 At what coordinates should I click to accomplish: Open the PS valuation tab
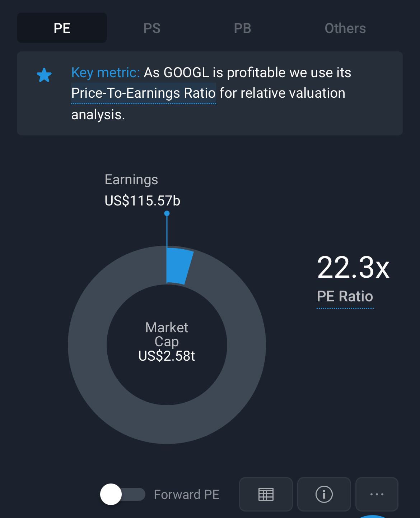coord(152,28)
